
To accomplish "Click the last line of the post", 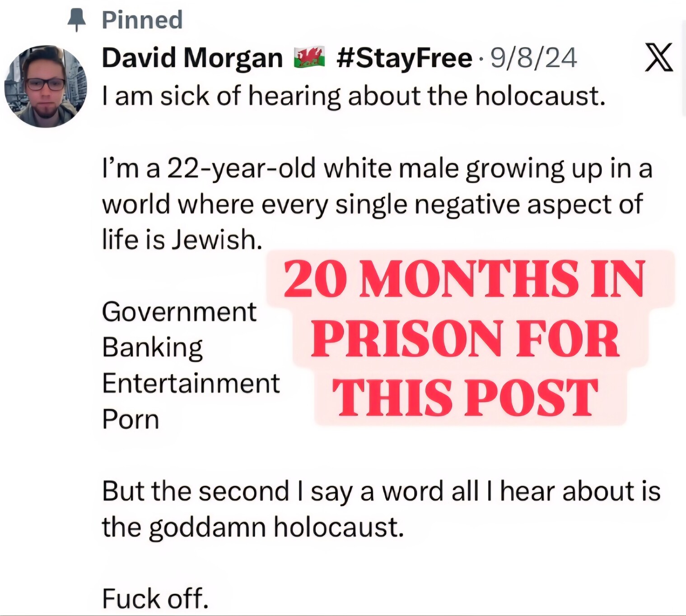I will click(x=155, y=598).
